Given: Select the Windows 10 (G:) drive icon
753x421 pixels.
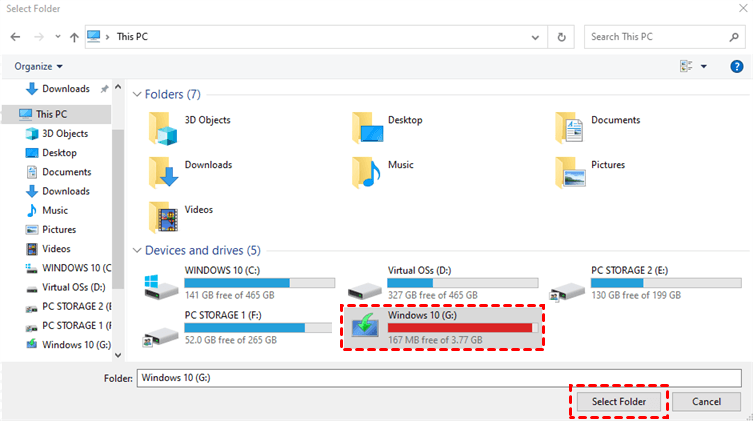Looking at the screenshot, I should [x=365, y=324].
